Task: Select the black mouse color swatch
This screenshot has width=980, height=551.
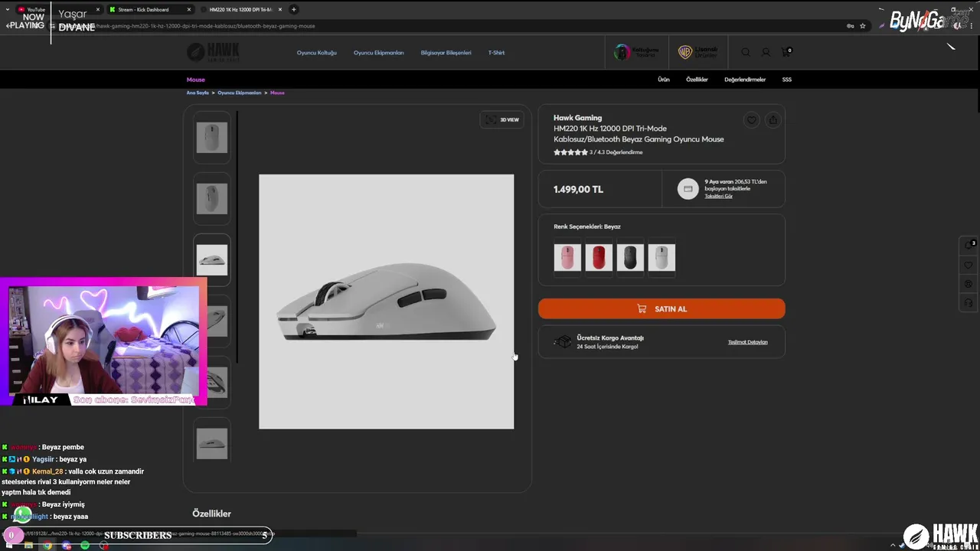Action: point(630,257)
